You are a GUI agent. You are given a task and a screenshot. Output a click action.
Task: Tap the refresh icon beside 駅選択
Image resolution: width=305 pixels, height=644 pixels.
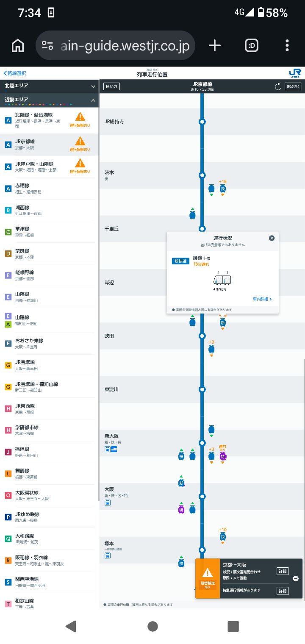[278, 86]
